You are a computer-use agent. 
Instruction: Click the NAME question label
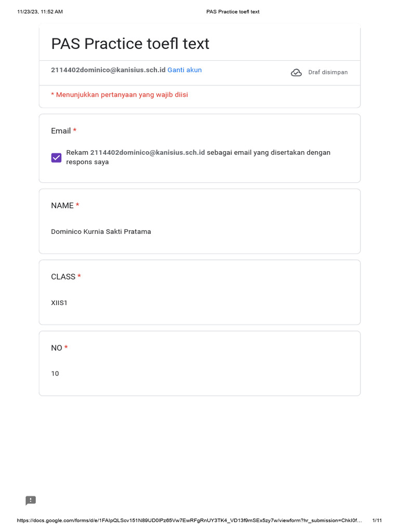coord(62,206)
